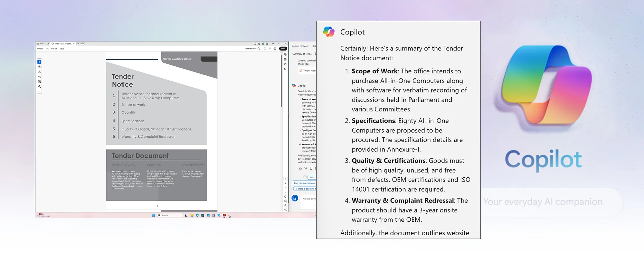Click the blue New topic button

(295, 198)
